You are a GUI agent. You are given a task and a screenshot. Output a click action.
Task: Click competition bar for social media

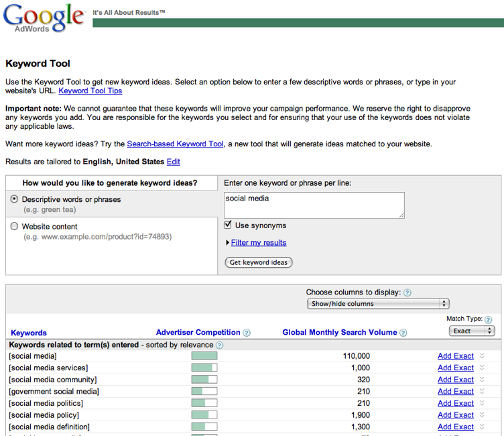(204, 356)
